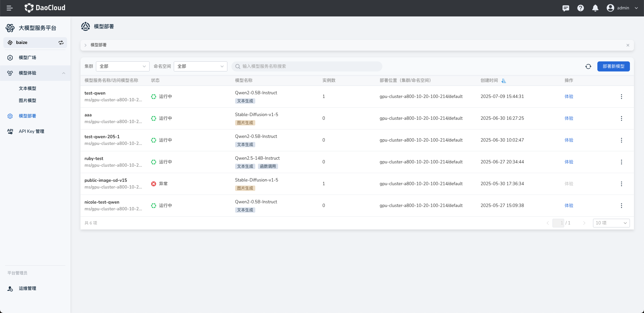Focus the model service name search field
Image resolution: width=644 pixels, height=313 pixels.
(307, 66)
